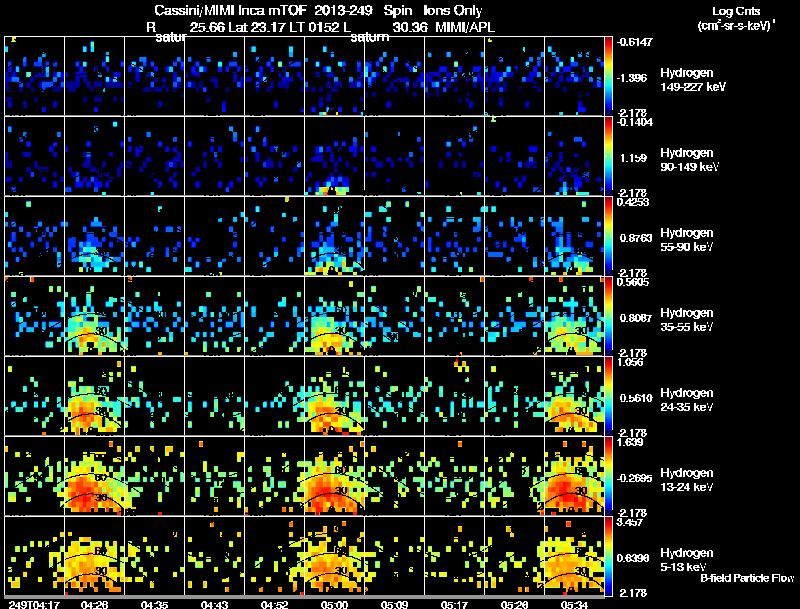Click the colorbar for Hydrogen 24-35 keV
Screen dimensions: 800x609
608,396
